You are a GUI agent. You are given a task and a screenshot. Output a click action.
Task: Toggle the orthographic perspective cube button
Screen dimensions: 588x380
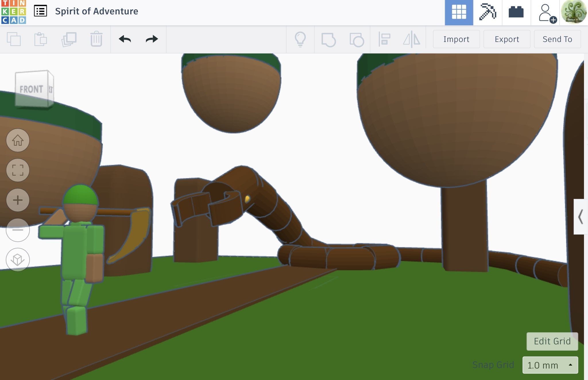tap(18, 260)
